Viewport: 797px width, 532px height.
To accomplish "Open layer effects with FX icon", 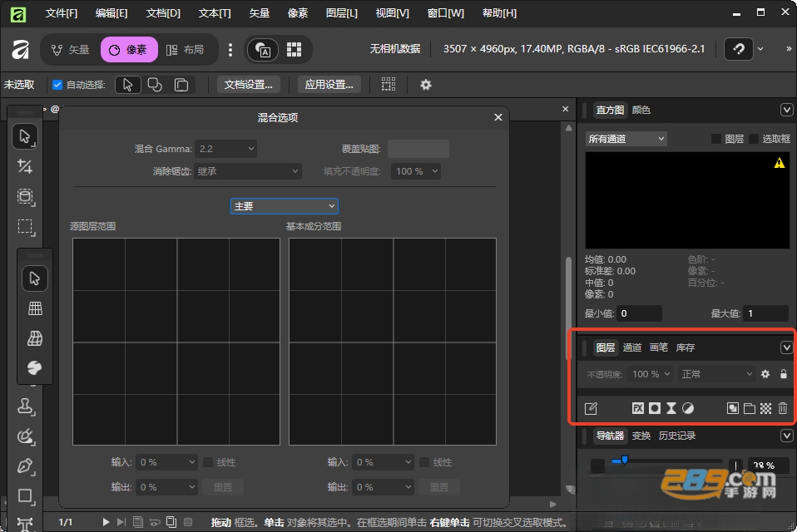I will 638,408.
